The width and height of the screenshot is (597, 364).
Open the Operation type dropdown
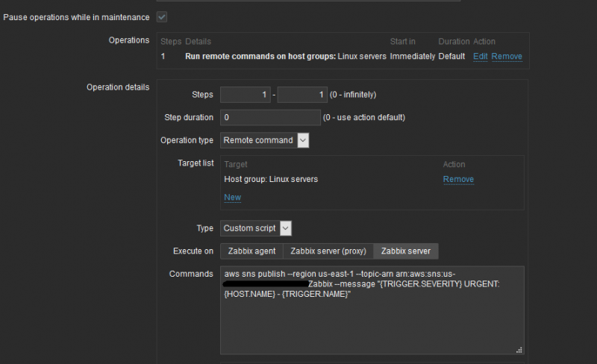coord(265,140)
